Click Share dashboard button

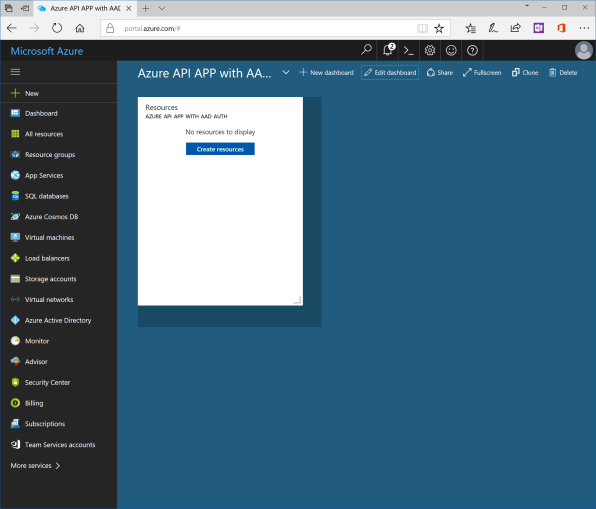(439, 72)
